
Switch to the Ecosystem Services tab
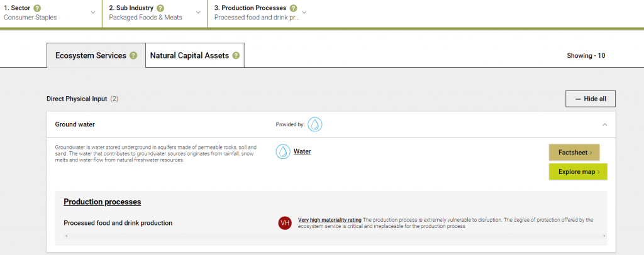coord(91,55)
